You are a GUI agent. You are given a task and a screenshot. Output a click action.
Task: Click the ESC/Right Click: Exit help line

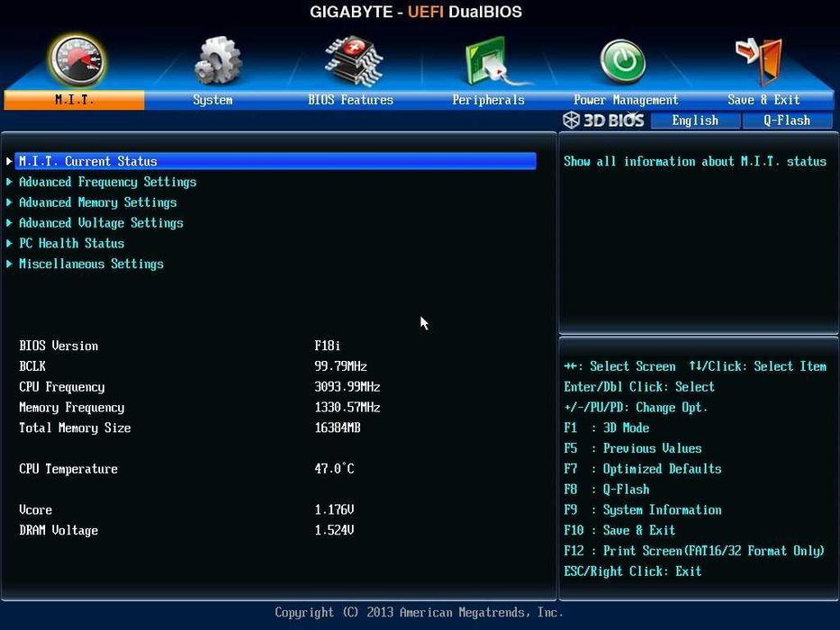pyautogui.click(x=633, y=571)
